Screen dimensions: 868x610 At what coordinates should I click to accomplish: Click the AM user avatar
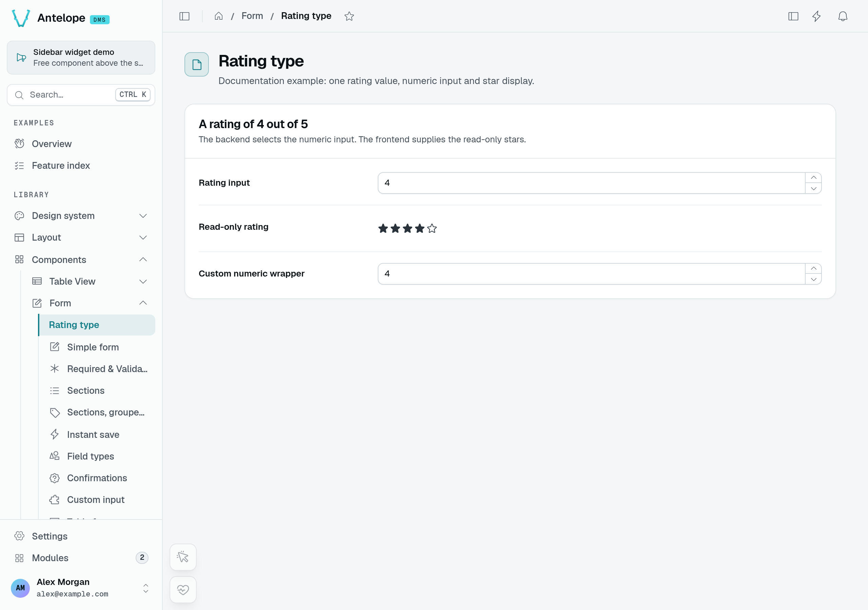(x=20, y=588)
